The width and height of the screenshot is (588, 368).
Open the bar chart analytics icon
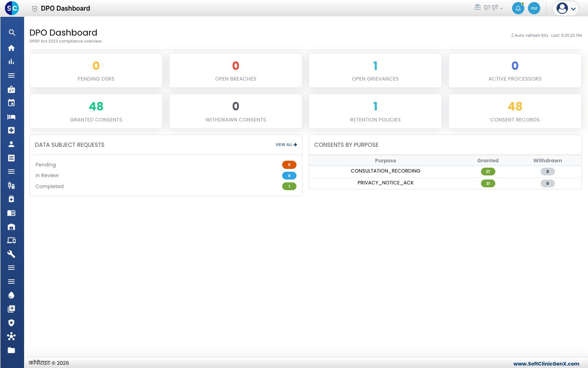click(x=11, y=62)
